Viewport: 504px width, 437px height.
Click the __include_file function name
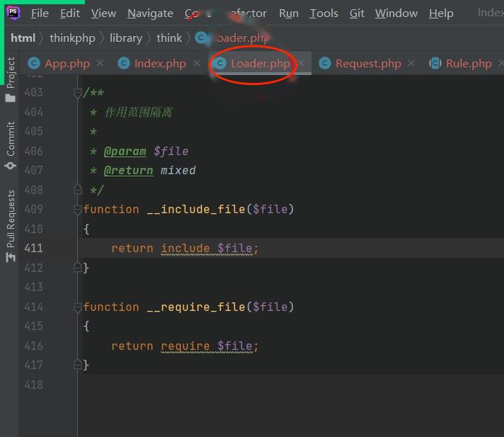tap(196, 210)
